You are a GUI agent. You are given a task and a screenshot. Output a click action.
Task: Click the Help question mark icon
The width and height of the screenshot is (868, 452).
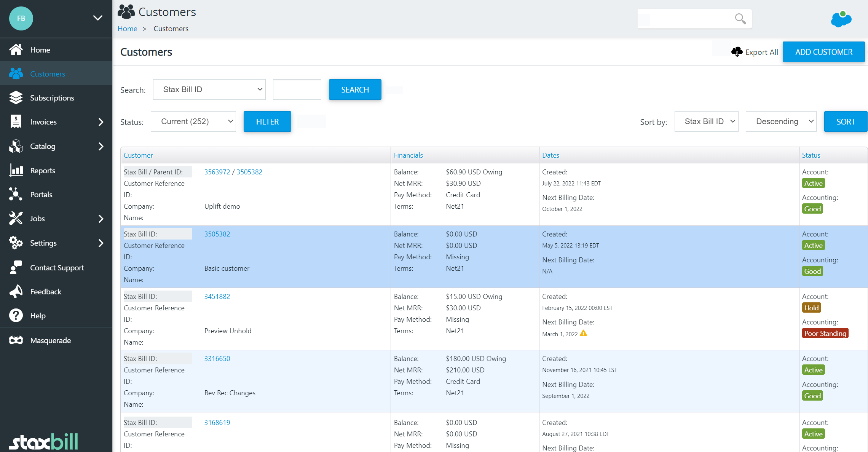coord(16,315)
